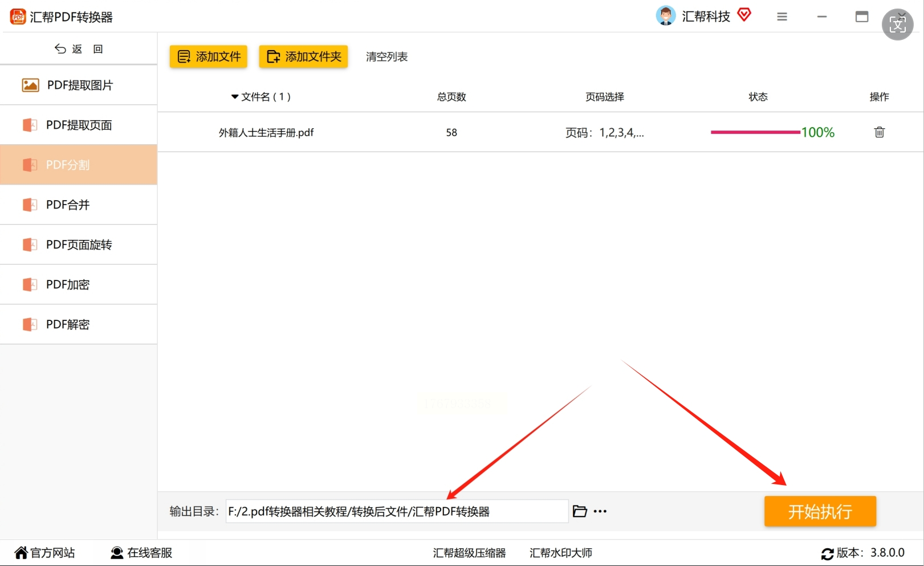Click the 页码选择 column header
The width and height of the screenshot is (924, 566).
click(605, 97)
